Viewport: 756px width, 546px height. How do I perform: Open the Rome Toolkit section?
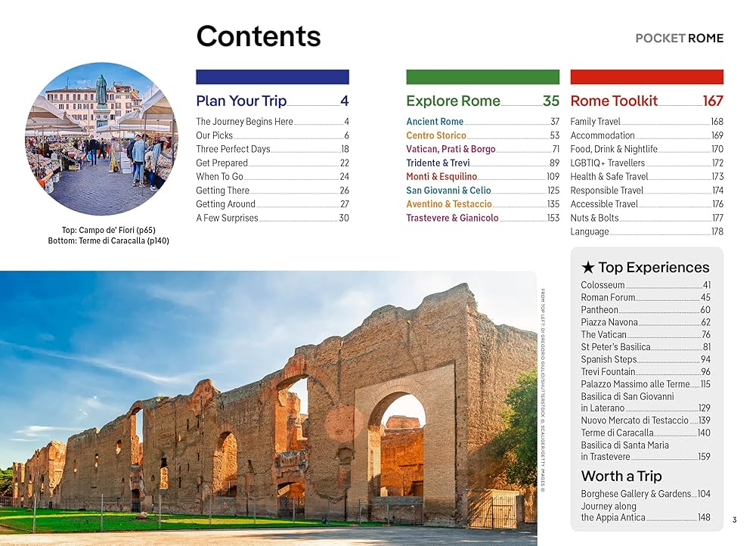click(x=613, y=101)
